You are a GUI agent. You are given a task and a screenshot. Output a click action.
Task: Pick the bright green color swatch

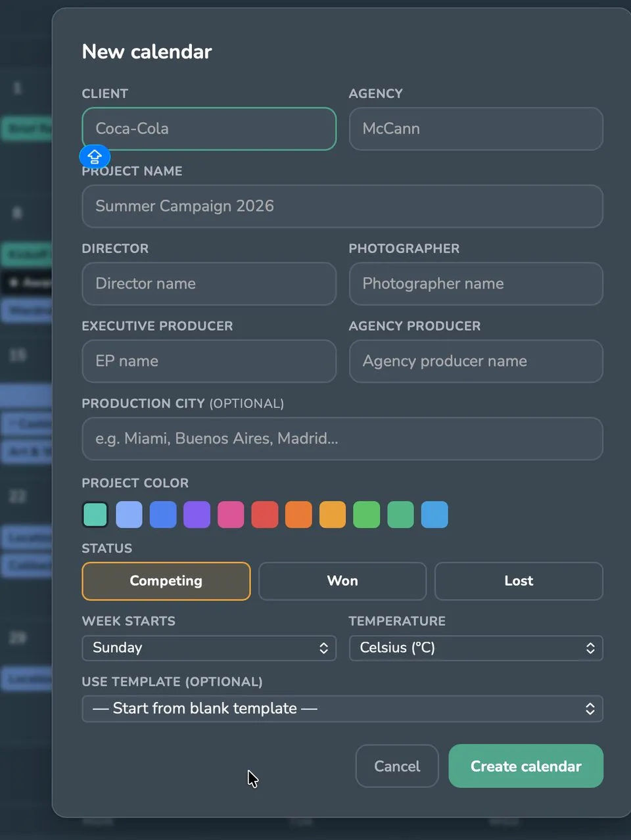tap(367, 515)
